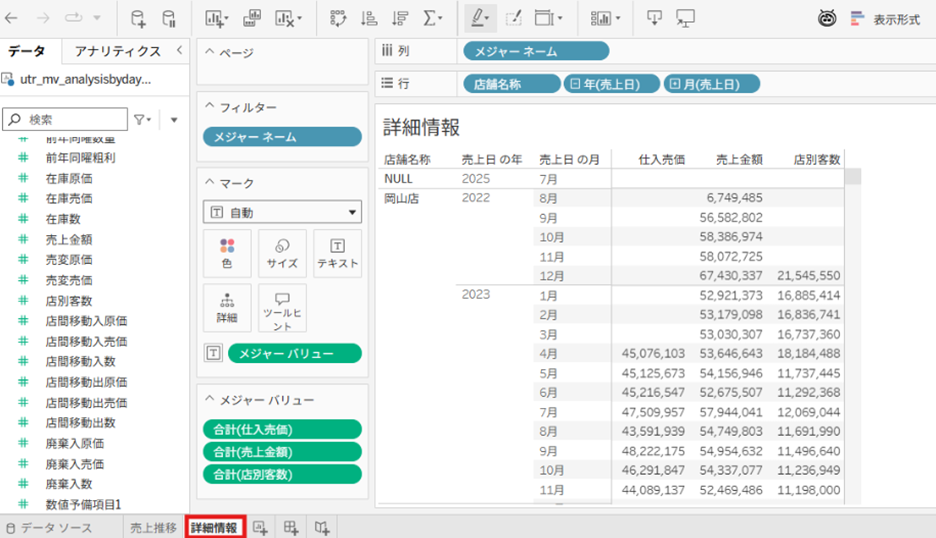Click the duplicate sheet icon
This screenshot has height=538, width=936.
[x=252, y=19]
